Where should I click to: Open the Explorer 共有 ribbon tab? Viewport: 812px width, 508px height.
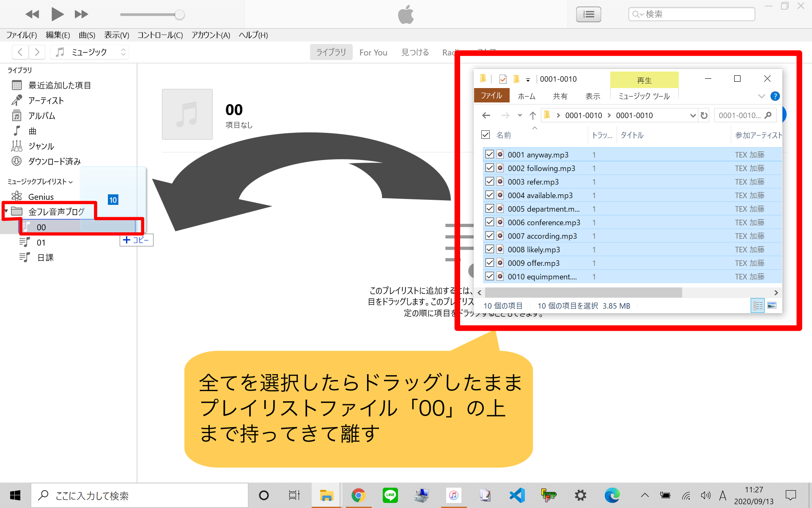[560, 96]
